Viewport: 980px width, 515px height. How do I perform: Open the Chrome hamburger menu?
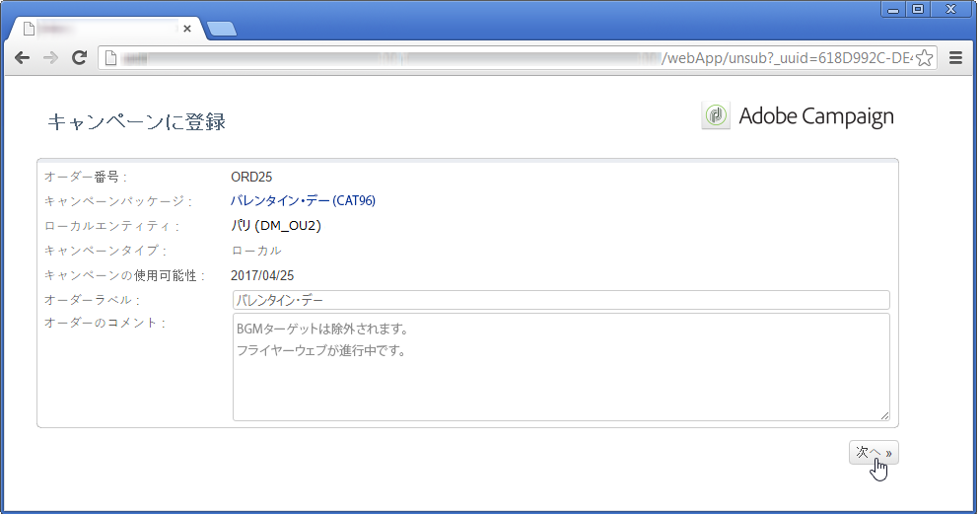tap(955, 58)
